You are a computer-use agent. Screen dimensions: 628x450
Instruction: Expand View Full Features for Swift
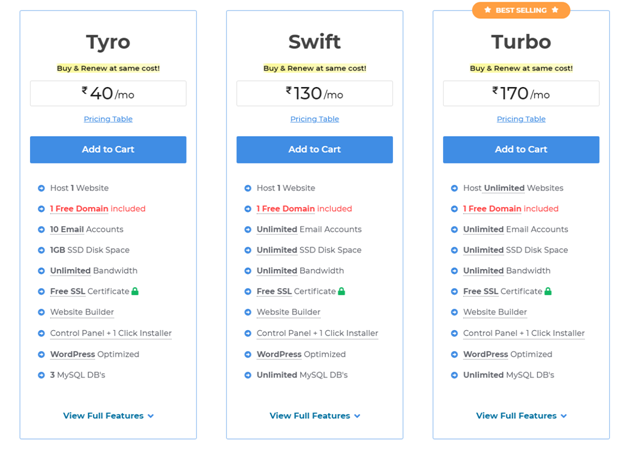[315, 416]
